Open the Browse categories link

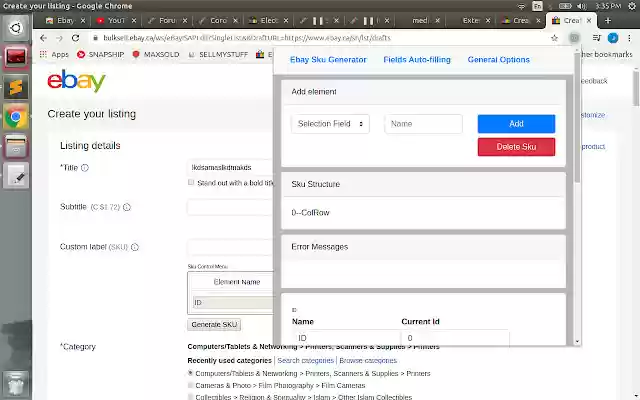pos(368,360)
